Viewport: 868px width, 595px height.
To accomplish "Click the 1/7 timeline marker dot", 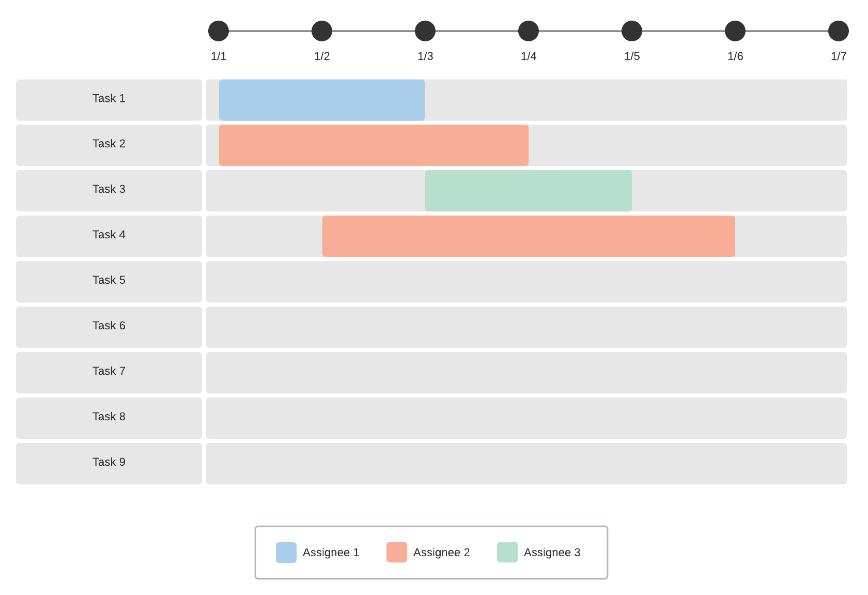I will click(x=838, y=31).
